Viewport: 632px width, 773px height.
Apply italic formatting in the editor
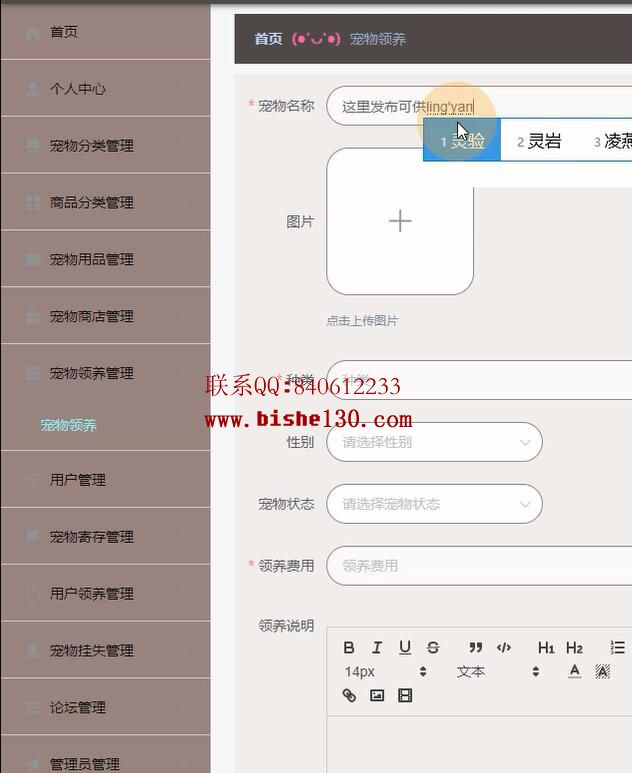coord(377,647)
